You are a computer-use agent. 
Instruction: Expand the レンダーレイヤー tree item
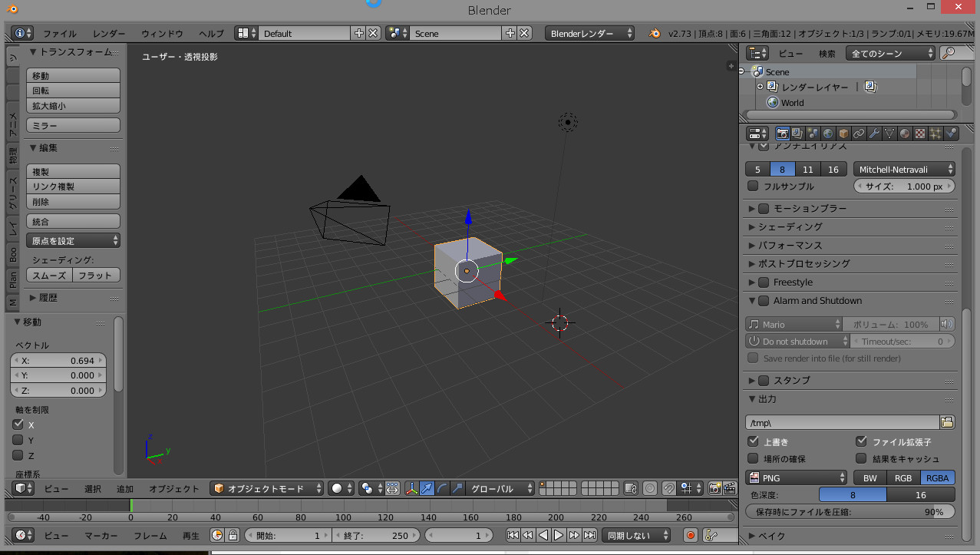761,87
